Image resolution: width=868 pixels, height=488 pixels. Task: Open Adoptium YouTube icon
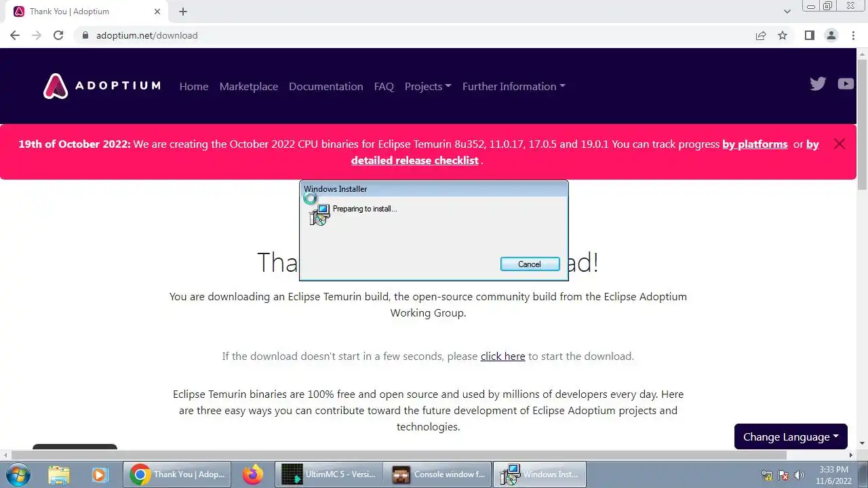[x=846, y=83]
